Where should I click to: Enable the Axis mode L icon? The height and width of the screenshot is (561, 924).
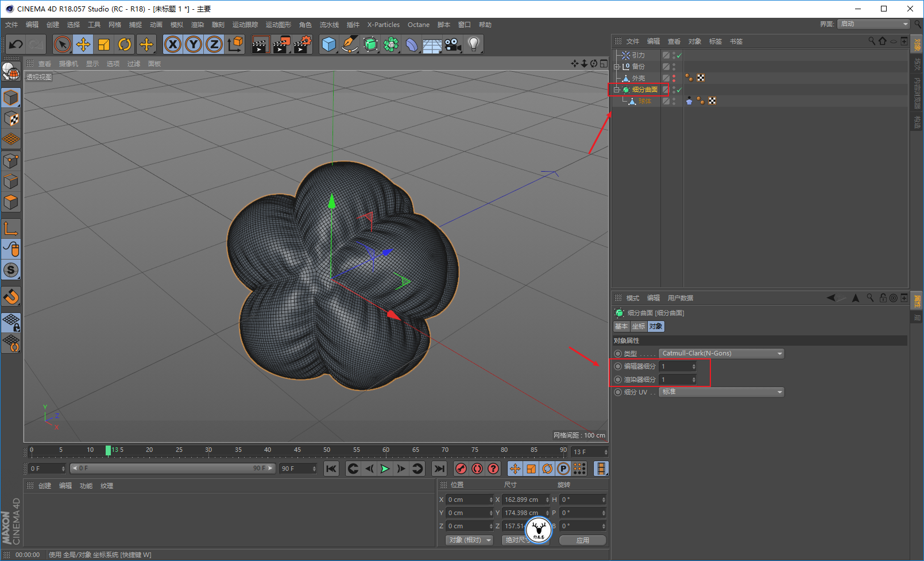pos(11,229)
